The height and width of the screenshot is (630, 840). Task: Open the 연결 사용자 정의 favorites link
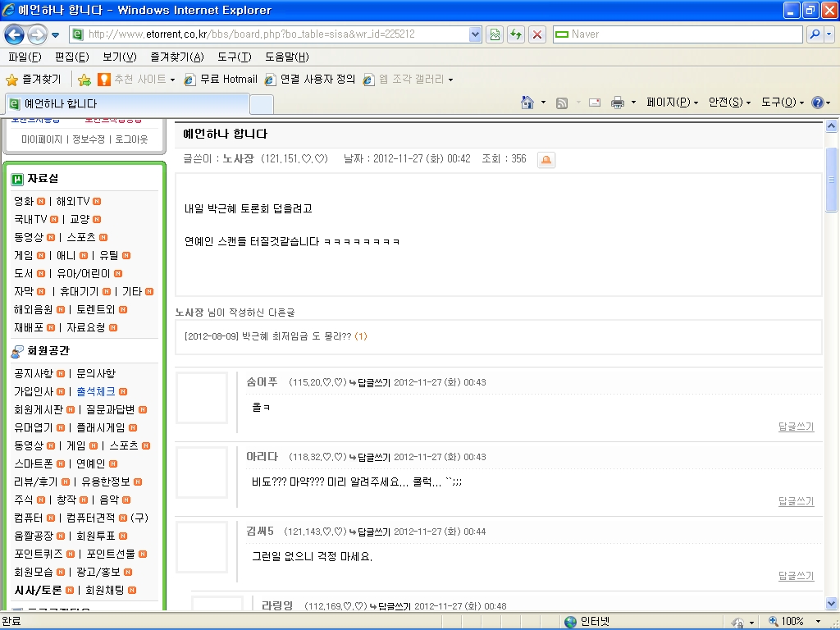310,80
